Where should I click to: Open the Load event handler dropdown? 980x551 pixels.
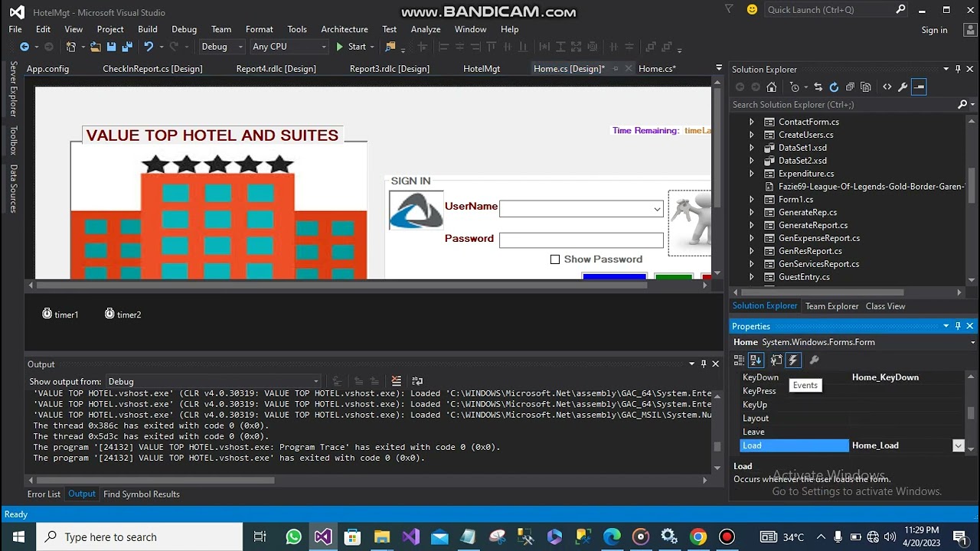(958, 445)
